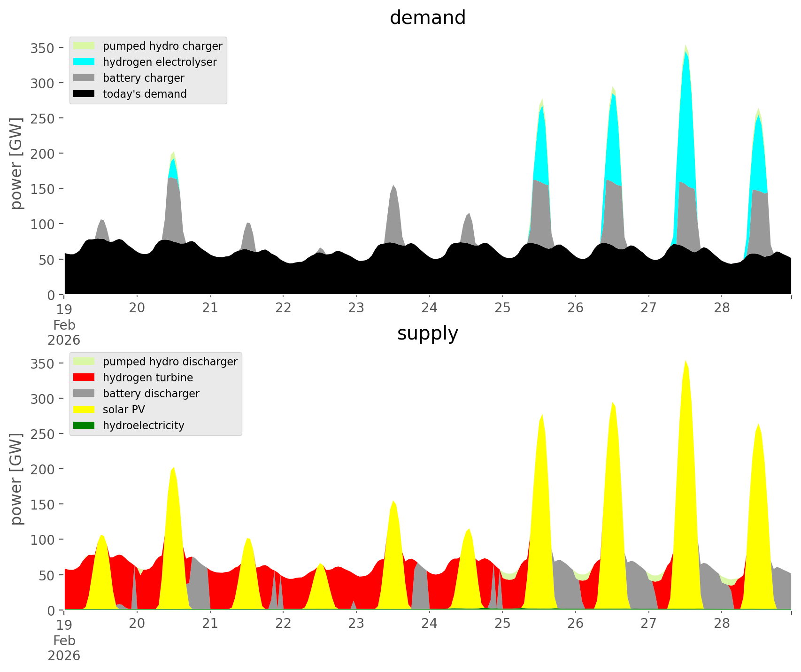
Task: Click the solar PV legend text label
Action: [124, 409]
